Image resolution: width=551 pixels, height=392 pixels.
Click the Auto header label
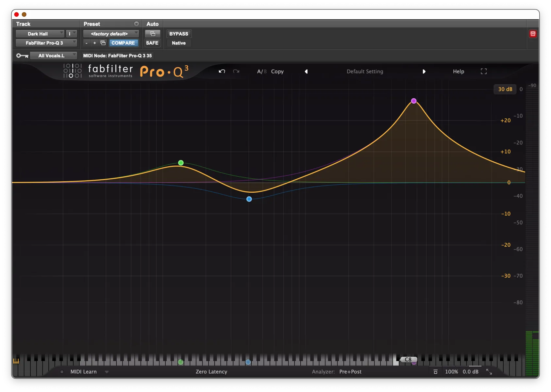pyautogui.click(x=152, y=24)
